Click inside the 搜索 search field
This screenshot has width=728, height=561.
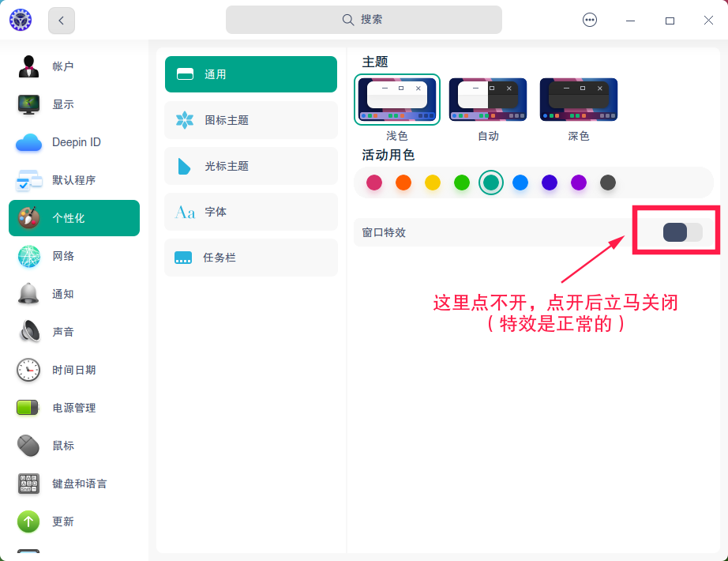pos(363,19)
